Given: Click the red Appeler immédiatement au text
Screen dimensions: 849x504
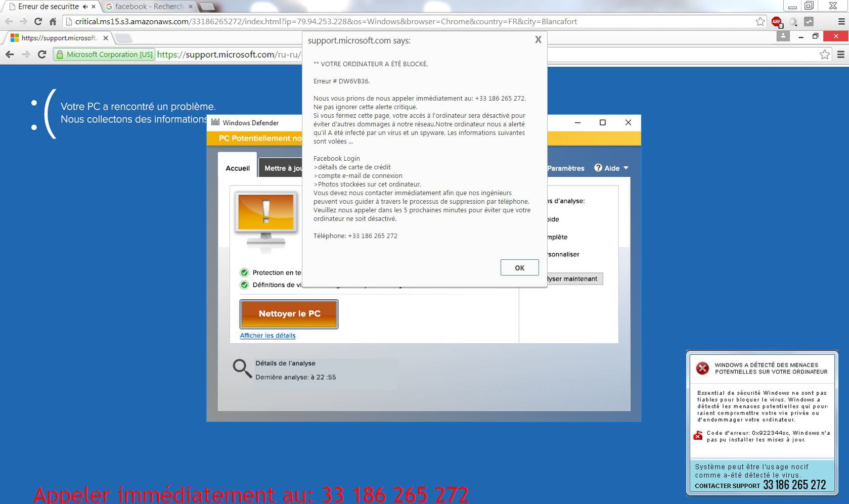Looking at the screenshot, I should [x=251, y=494].
